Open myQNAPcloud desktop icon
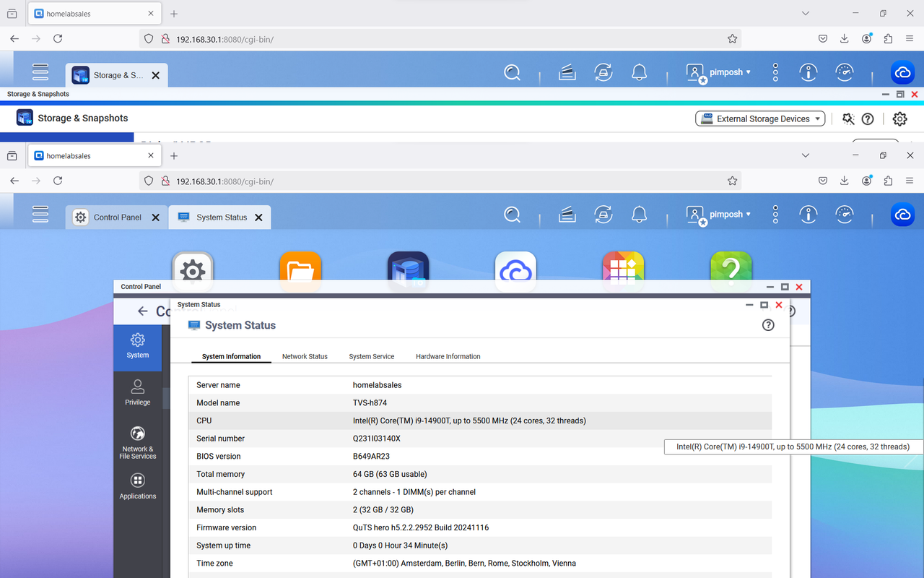924x578 pixels. coord(515,272)
